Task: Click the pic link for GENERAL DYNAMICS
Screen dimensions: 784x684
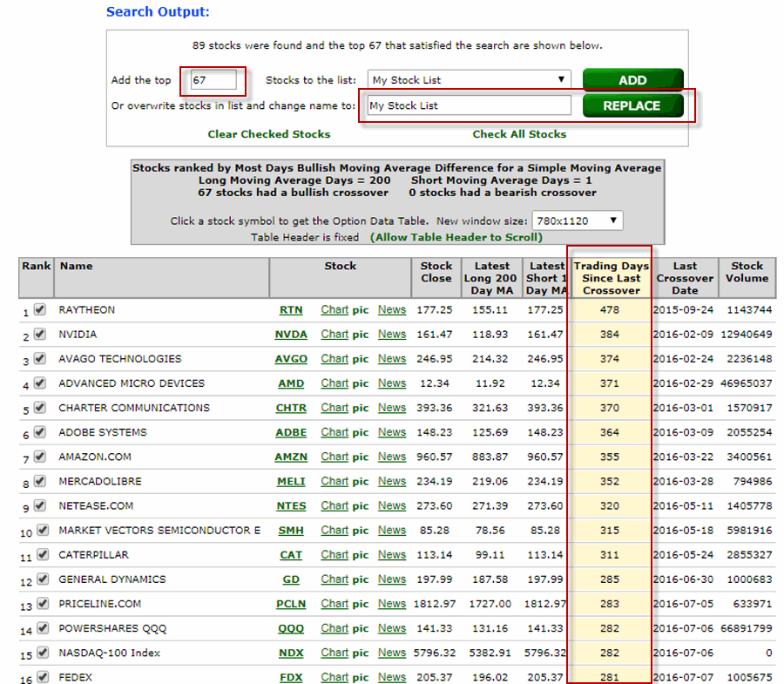Action: [x=360, y=580]
